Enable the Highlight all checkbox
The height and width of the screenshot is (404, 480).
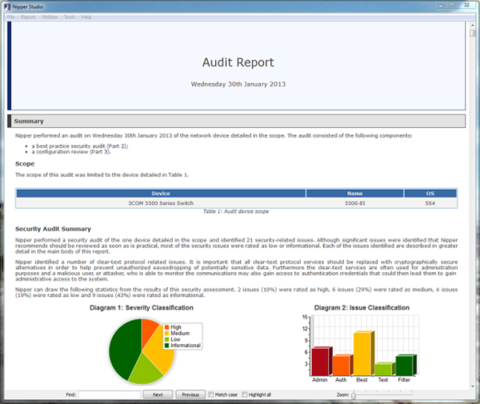coord(245,395)
